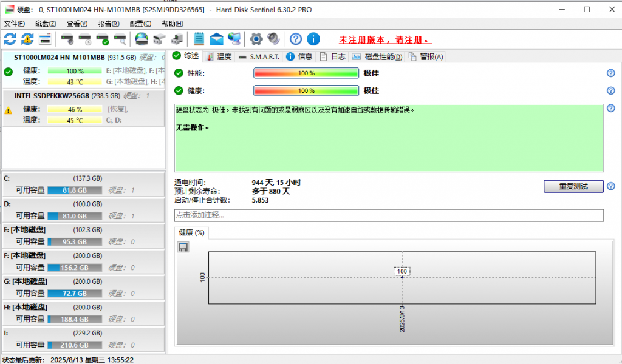Viewport: 622px width, 364px height.
Task: Switch to the 综述 tab
Action: click(x=186, y=56)
